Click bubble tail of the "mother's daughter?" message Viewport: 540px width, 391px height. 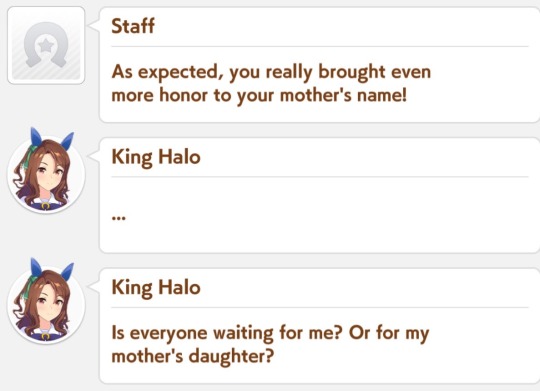[94, 286]
